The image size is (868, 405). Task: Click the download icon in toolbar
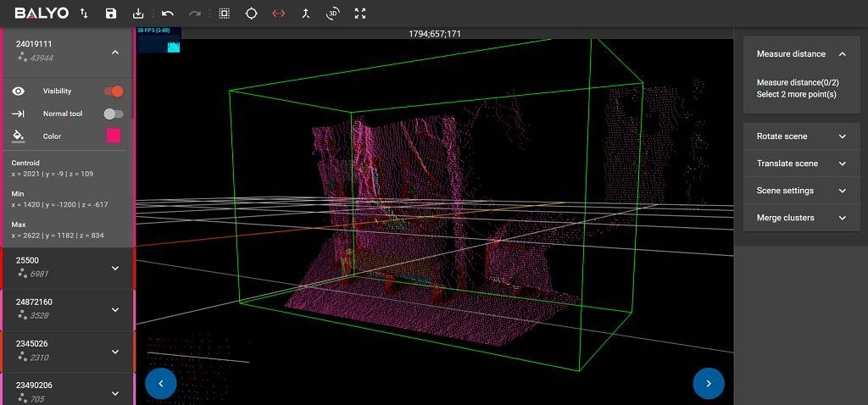[x=138, y=14]
